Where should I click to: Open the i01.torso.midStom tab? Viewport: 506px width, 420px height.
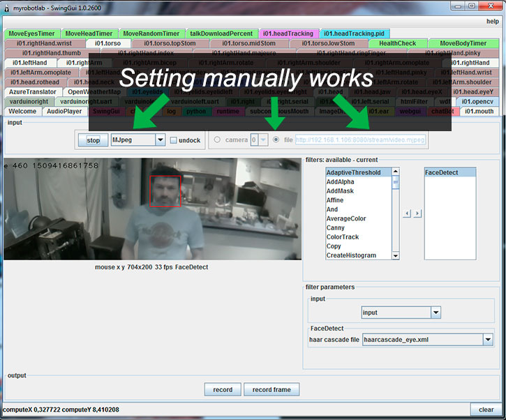[x=248, y=43]
